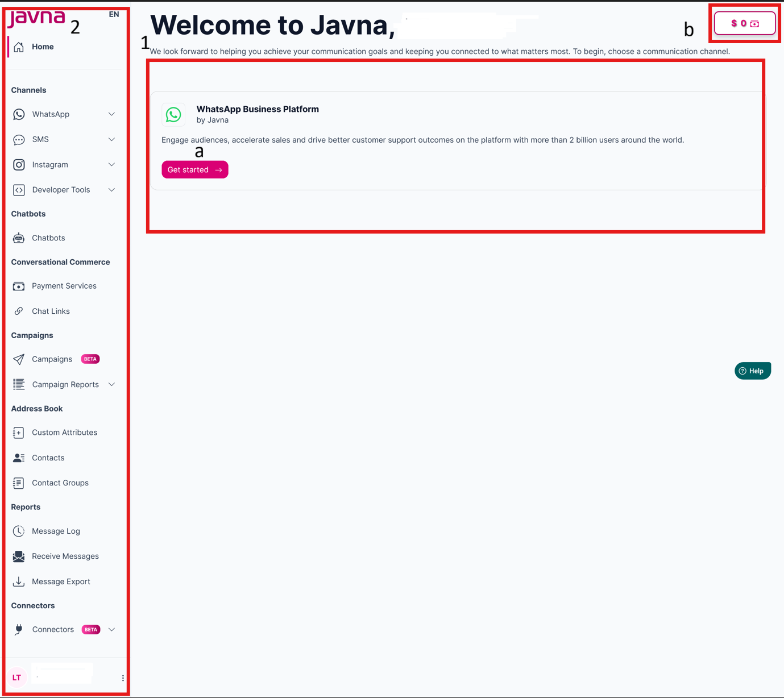The image size is (784, 698).
Task: Click the Instagram sidebar icon
Action: point(19,165)
